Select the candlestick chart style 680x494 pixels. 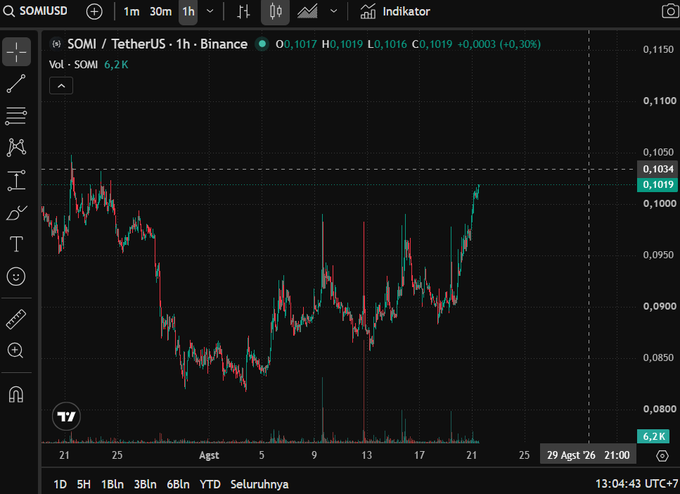[x=275, y=11]
